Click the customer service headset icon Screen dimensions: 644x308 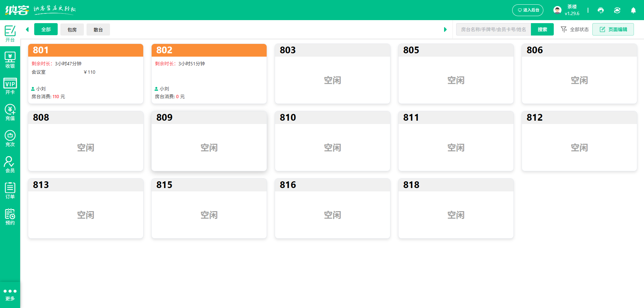(x=601, y=10)
